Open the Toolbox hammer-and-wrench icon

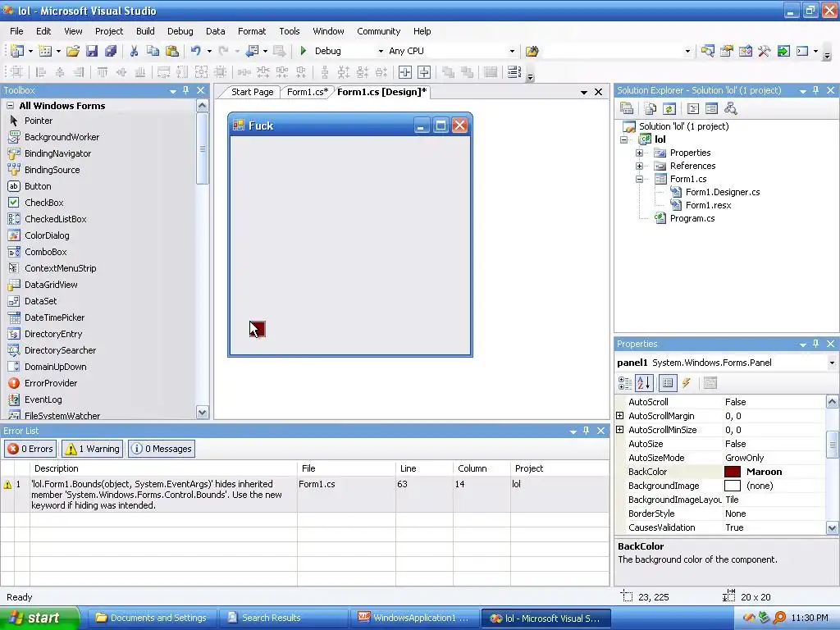click(764, 51)
